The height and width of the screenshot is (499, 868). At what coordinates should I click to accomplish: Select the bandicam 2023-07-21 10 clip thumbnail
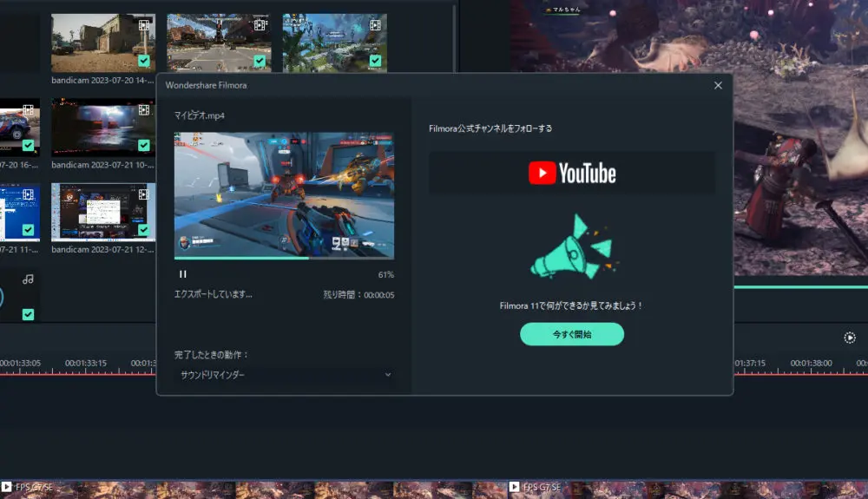(x=103, y=128)
